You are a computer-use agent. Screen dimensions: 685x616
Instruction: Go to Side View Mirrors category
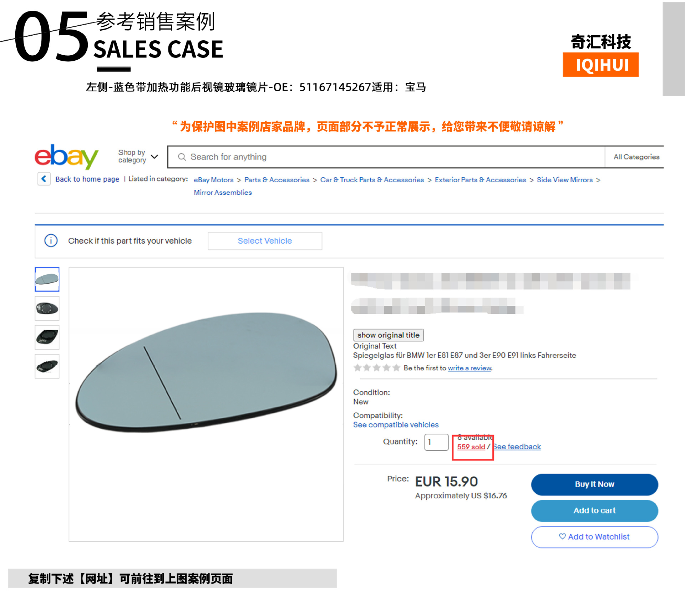pos(564,180)
